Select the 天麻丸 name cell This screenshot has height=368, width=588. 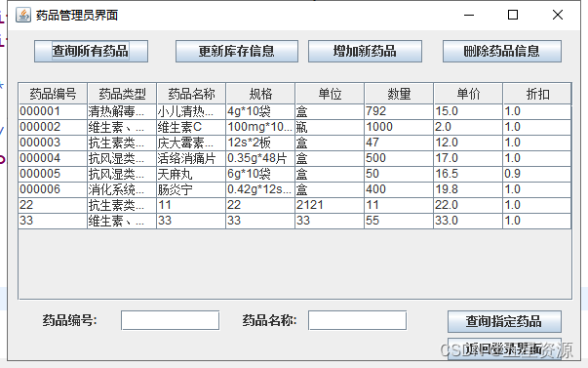pos(191,174)
